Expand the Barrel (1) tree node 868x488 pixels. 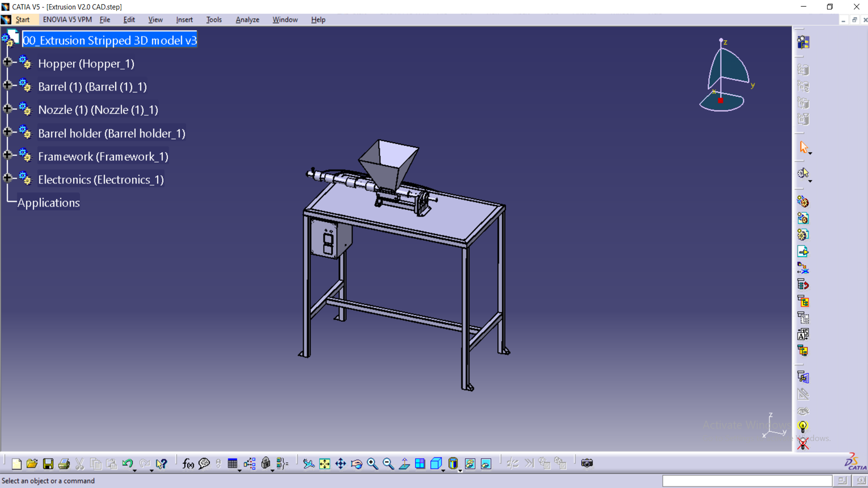click(7, 85)
